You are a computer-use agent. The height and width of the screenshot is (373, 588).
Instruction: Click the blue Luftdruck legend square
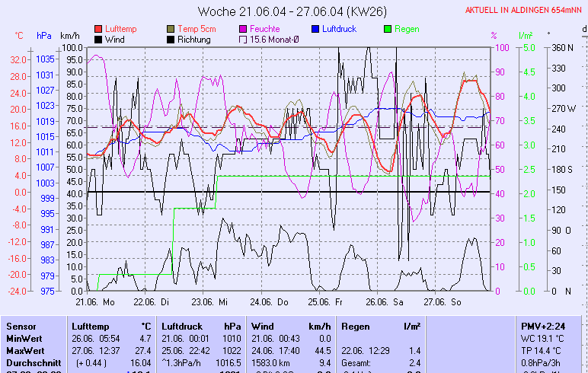316,29
